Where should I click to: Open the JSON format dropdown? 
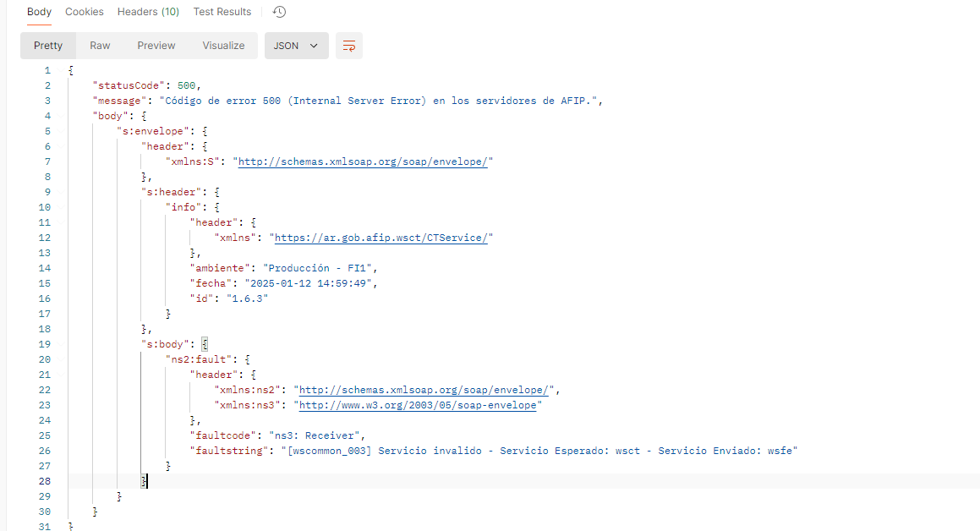pyautogui.click(x=296, y=46)
